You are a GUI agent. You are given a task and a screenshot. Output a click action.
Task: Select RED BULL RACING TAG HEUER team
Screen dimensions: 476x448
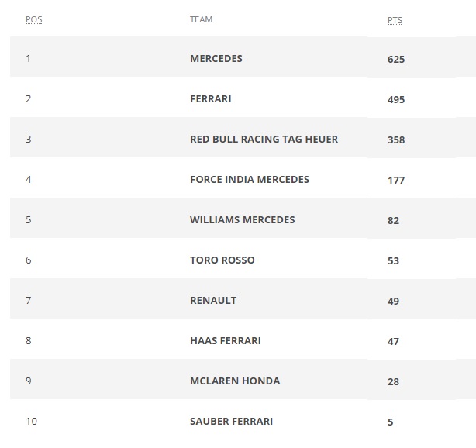point(264,139)
